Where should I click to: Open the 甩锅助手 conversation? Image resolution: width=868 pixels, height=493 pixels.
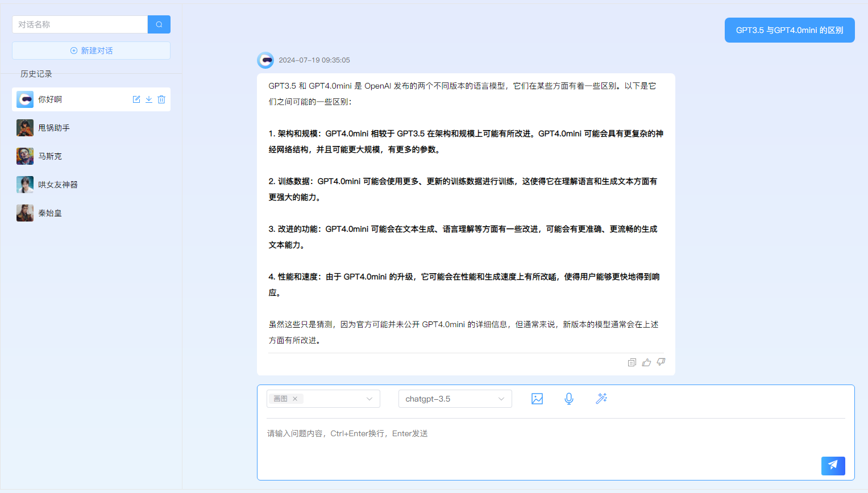[91, 128]
